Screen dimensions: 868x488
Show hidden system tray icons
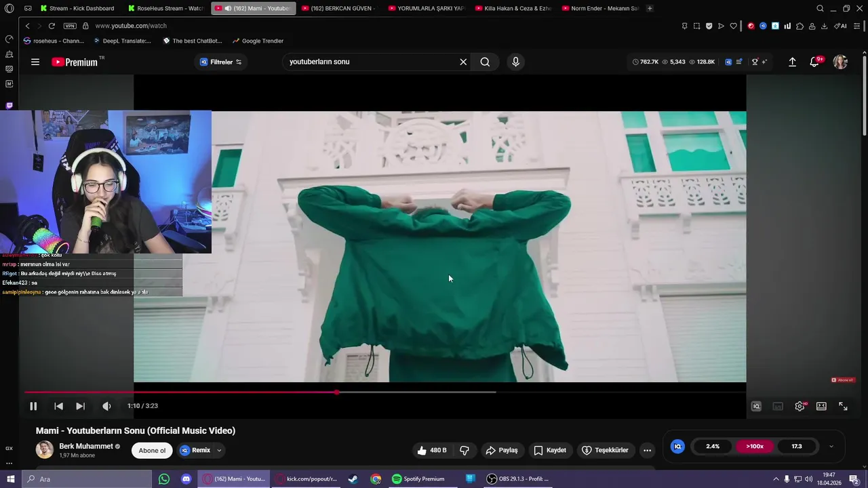(x=776, y=479)
